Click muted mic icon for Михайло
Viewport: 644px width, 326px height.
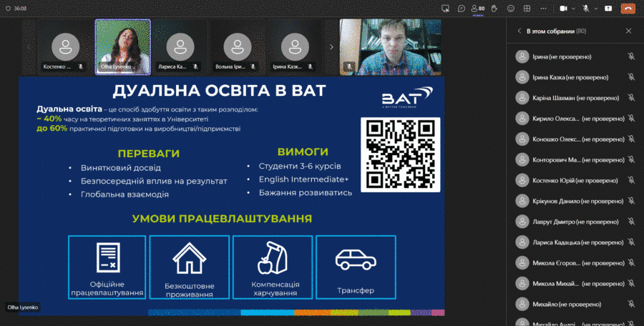(x=631, y=305)
